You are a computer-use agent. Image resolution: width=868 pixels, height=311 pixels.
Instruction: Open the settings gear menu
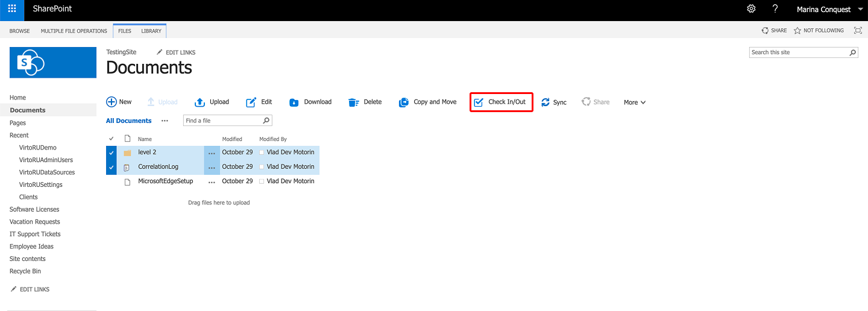[751, 9]
